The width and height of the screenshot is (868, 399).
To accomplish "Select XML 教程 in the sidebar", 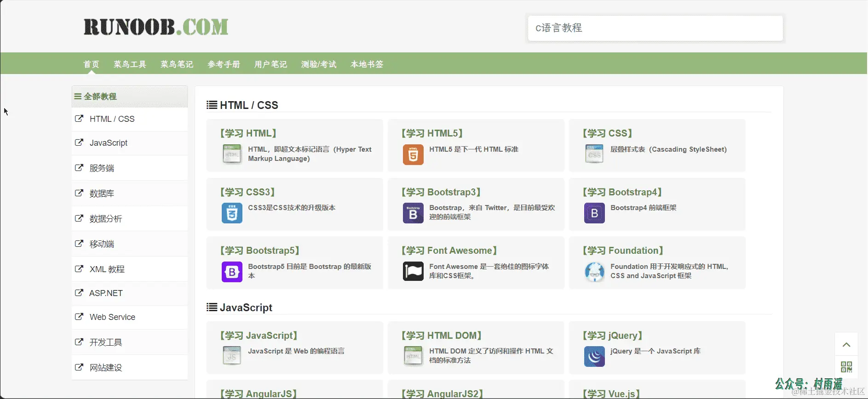I will [x=130, y=269].
